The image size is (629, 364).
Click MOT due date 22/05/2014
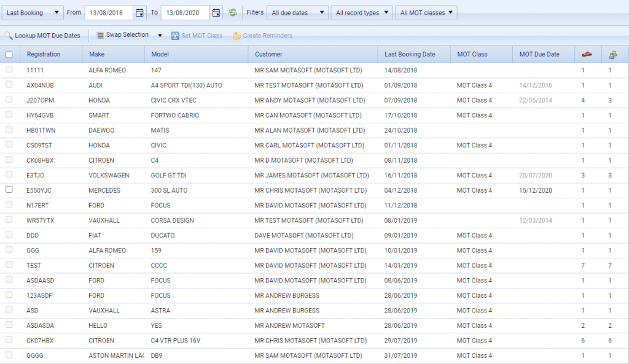click(x=536, y=100)
